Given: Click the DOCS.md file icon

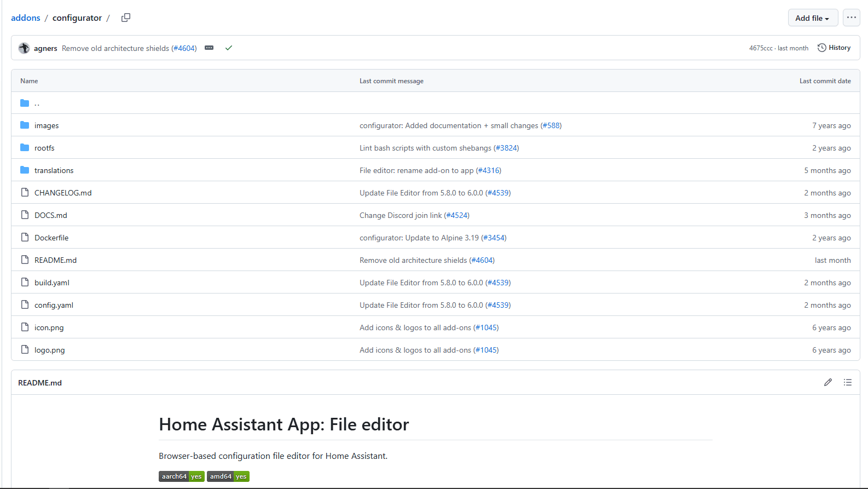Looking at the screenshot, I should 25,215.
